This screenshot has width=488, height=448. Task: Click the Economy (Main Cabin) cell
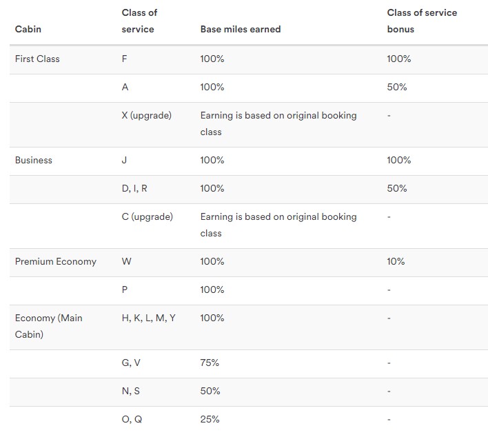[x=48, y=326]
